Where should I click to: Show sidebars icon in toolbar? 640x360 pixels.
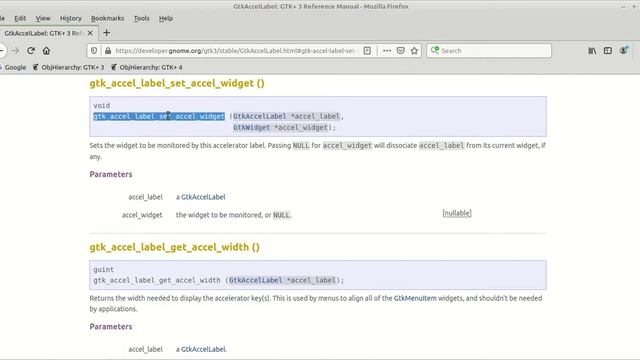click(608, 51)
